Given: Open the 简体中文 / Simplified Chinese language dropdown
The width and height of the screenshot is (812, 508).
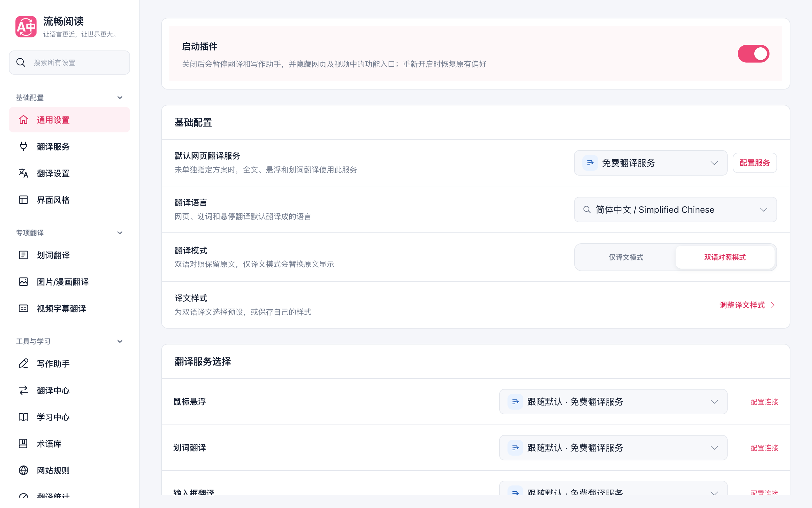Looking at the screenshot, I should [x=675, y=210].
